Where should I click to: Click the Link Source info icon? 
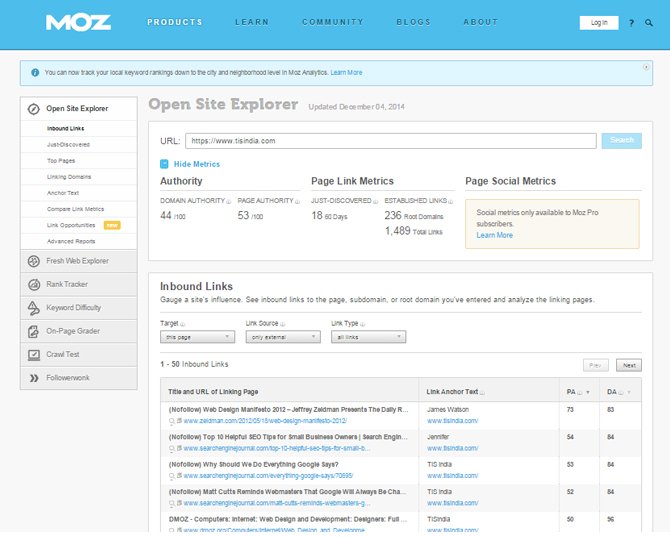tap(283, 324)
